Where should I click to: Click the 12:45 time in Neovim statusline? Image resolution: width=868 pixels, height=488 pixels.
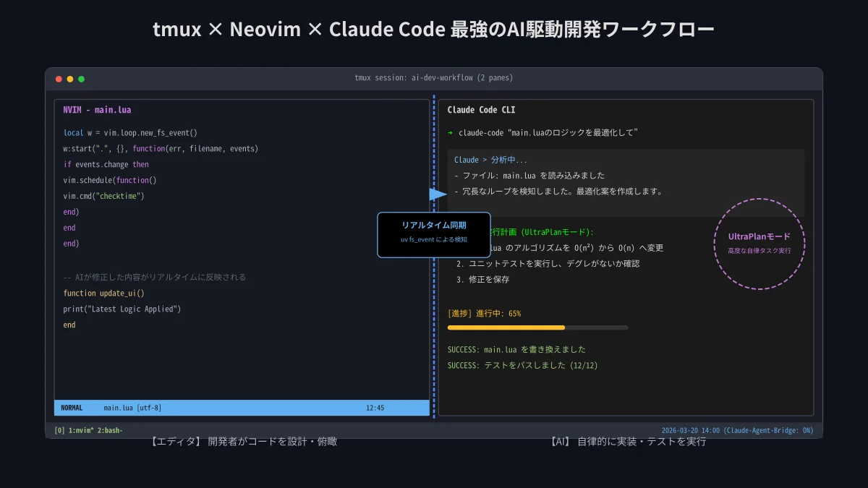pos(375,408)
